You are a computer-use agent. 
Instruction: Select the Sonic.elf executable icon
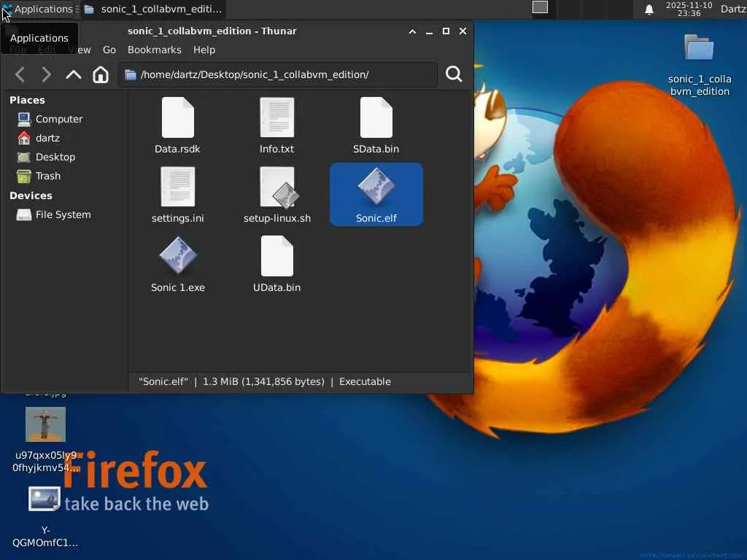click(x=376, y=187)
